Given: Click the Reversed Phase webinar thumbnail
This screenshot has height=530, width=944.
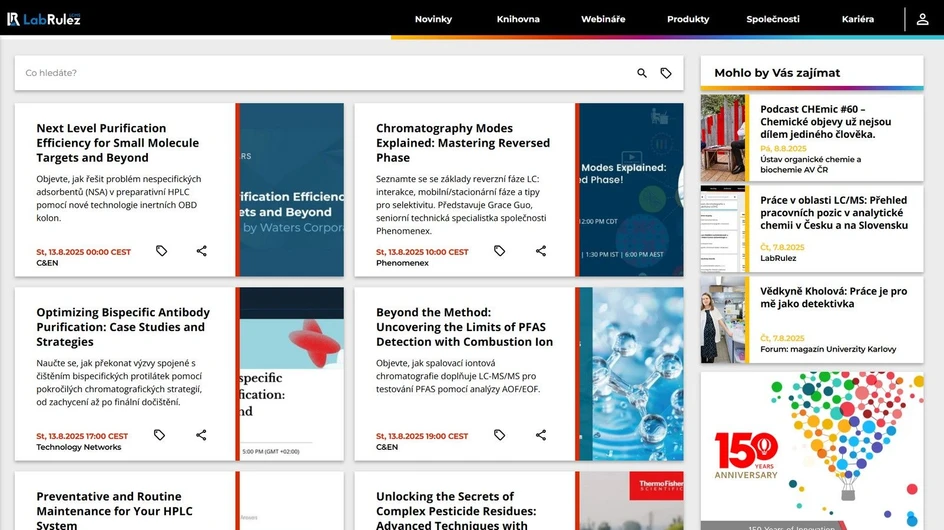Looking at the screenshot, I should click(629, 190).
